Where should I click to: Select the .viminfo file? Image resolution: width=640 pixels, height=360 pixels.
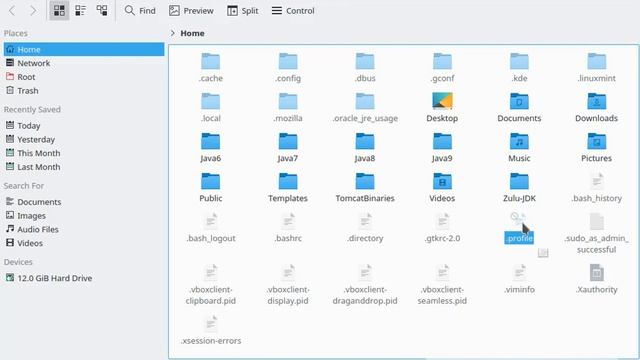click(519, 279)
